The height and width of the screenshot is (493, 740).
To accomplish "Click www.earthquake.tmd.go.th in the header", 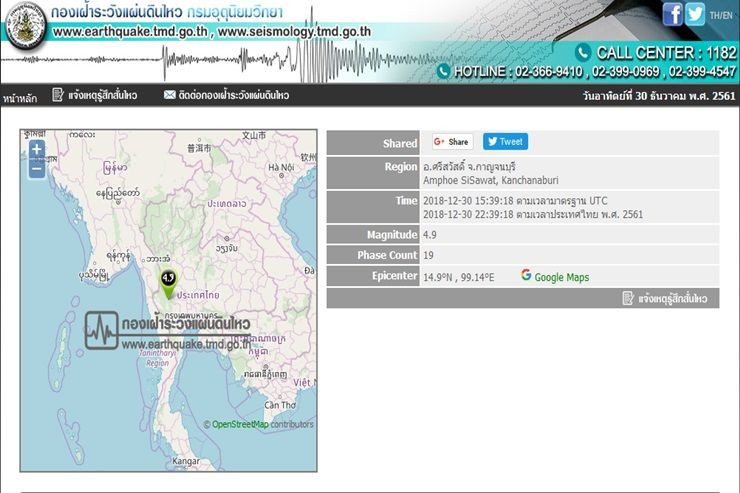I will 129,32.
